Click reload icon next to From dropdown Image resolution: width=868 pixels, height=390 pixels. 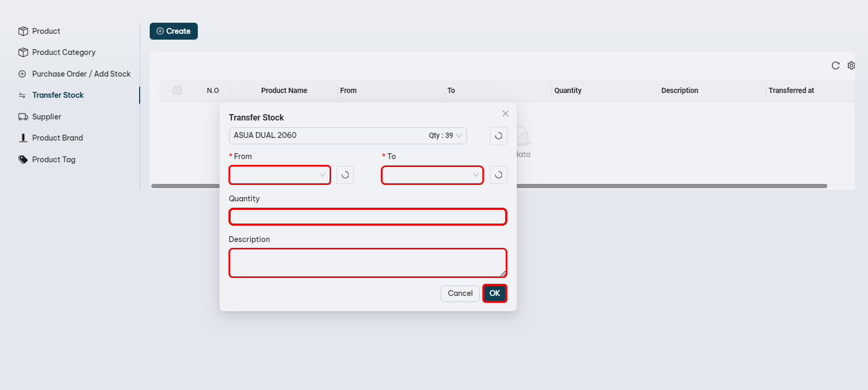(345, 175)
